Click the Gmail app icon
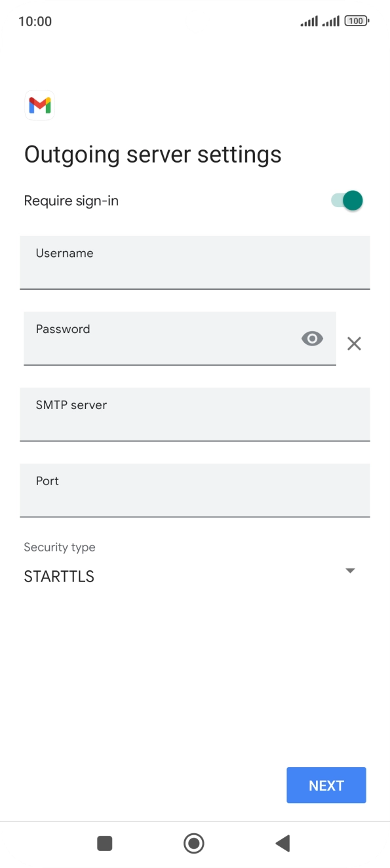This screenshot has width=390, height=868. tap(39, 105)
